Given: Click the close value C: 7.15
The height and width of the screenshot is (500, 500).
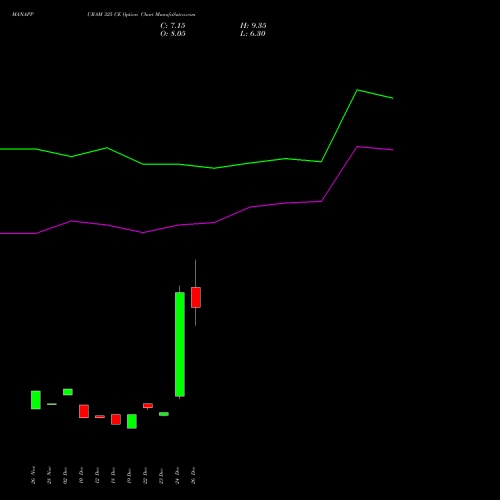Looking at the screenshot, I should (x=173, y=26).
